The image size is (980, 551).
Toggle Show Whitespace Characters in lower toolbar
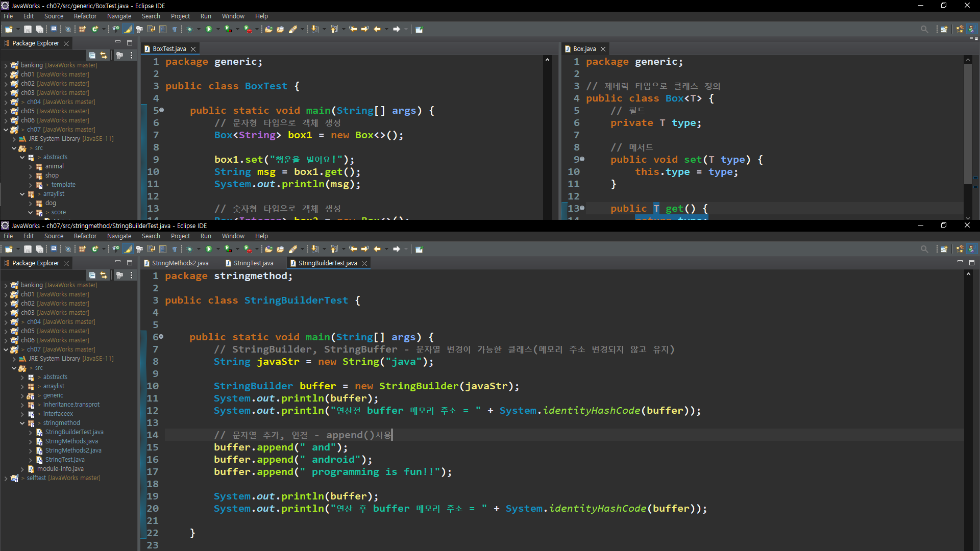click(x=175, y=249)
